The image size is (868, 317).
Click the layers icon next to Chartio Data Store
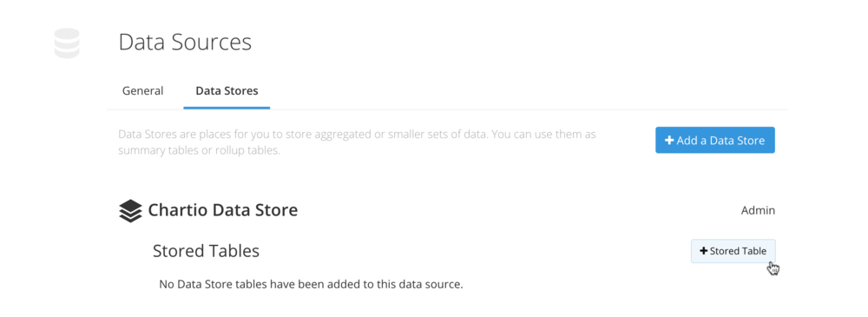coord(131,211)
